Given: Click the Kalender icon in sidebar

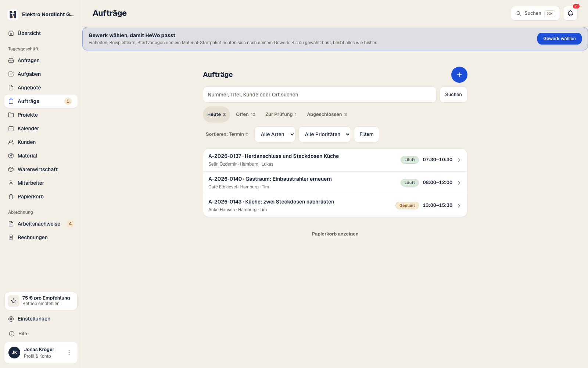Looking at the screenshot, I should pos(11,128).
